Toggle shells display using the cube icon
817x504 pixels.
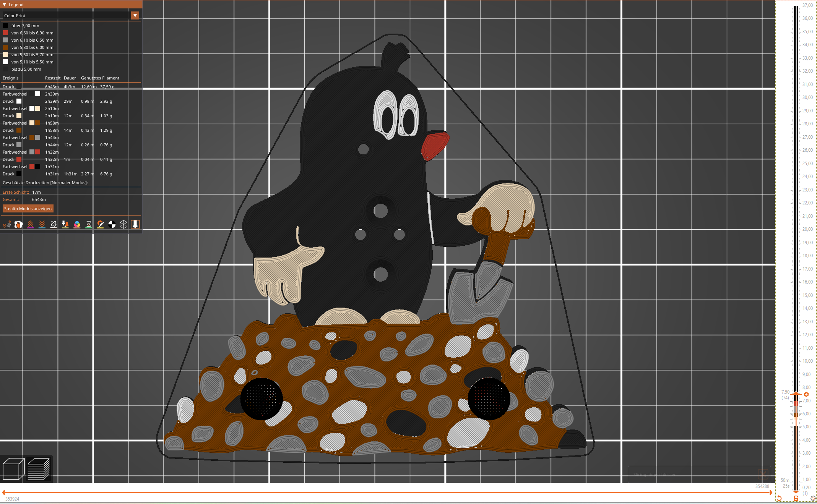(123, 224)
